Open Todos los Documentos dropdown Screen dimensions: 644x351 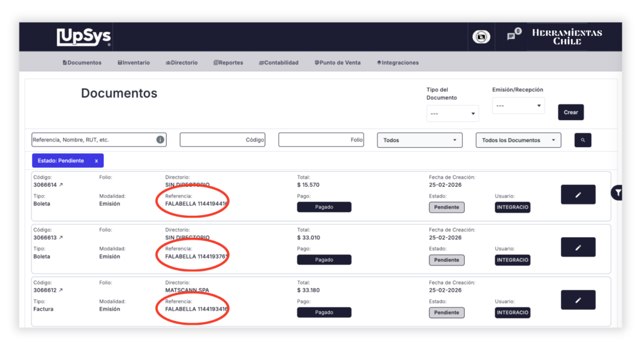pos(518,140)
